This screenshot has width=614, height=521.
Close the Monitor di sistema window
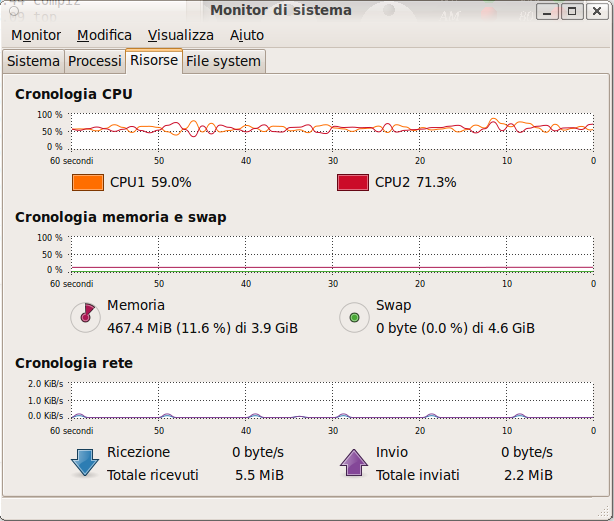597,11
